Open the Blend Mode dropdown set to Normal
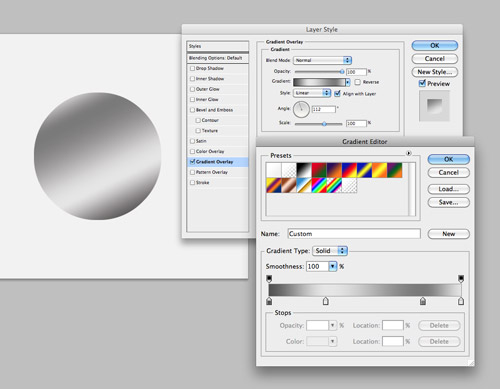This screenshot has width=500, height=389. pos(322,60)
